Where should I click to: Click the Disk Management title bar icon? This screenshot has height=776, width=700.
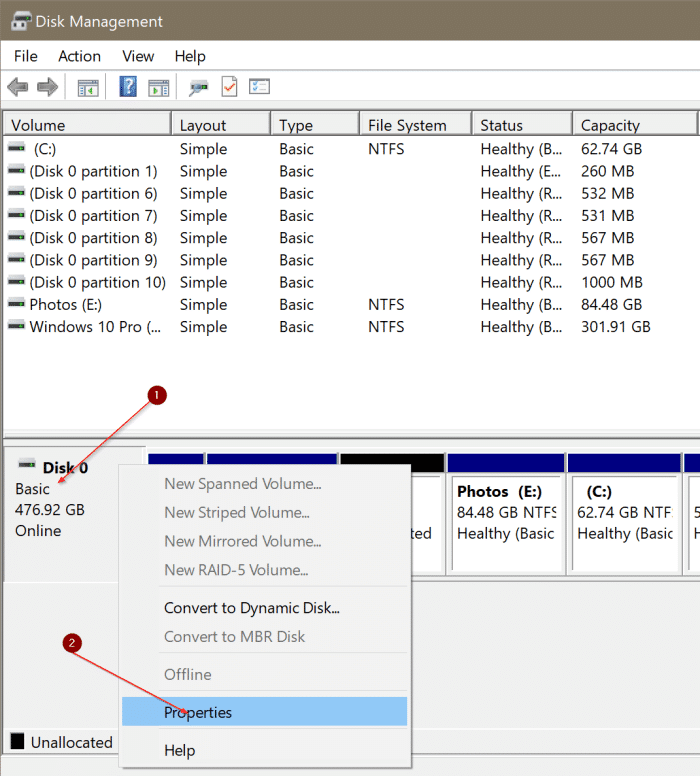pyautogui.click(x=21, y=21)
